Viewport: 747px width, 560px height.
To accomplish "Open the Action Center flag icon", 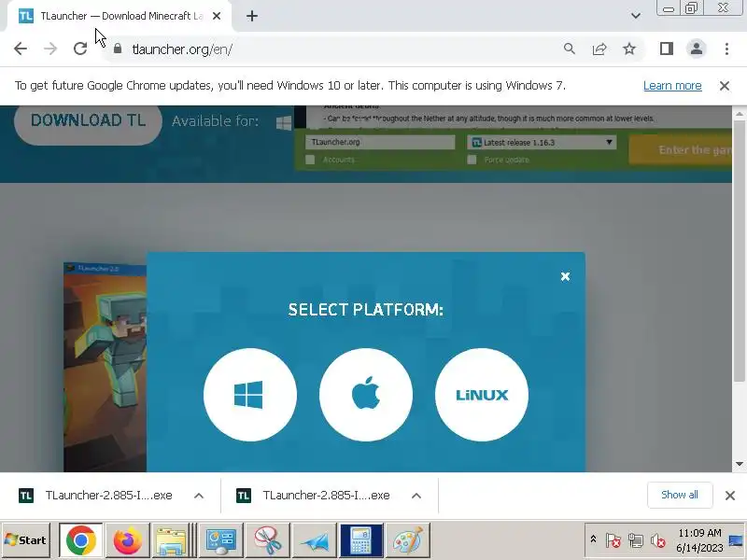I will coord(613,540).
